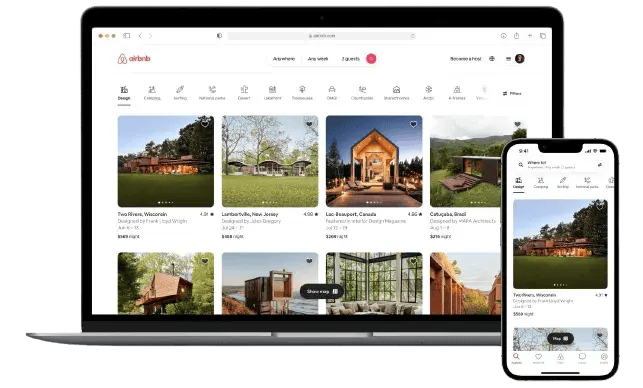
Task: Open Filters on the laptop page
Action: (512, 94)
